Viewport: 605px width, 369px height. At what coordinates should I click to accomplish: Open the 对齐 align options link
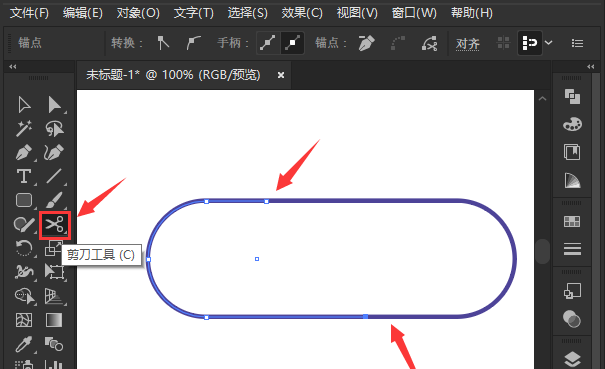[468, 44]
